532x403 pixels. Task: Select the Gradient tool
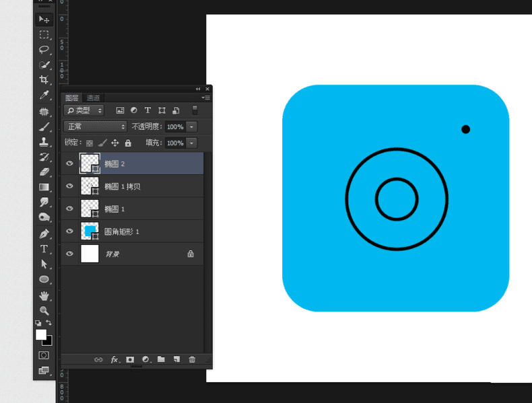(x=44, y=187)
